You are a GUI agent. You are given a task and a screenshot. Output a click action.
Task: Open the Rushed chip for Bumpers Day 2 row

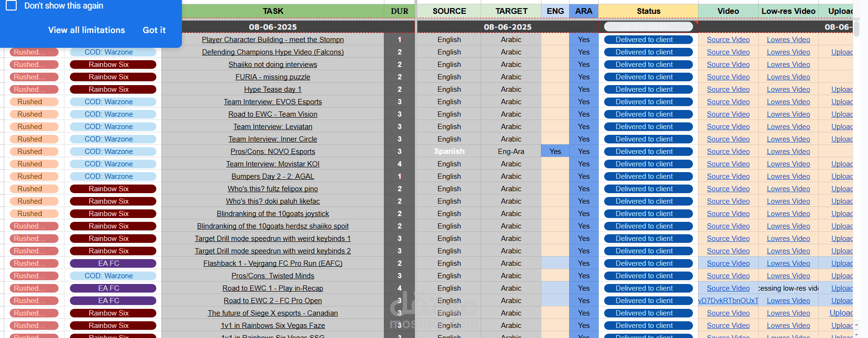pos(34,176)
